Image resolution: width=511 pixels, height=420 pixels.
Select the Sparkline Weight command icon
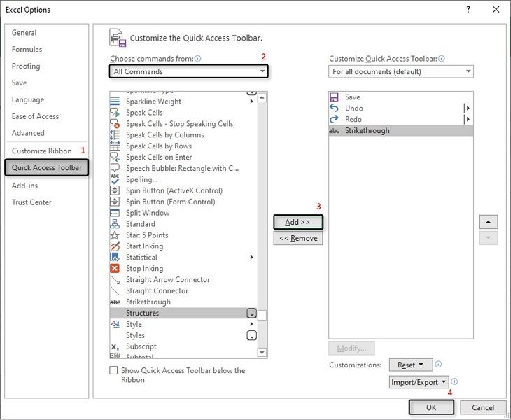[x=115, y=101]
